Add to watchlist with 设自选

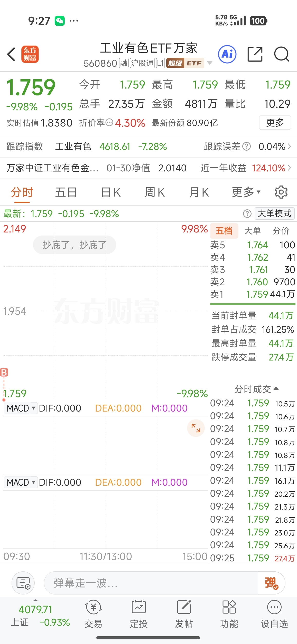coord(274,614)
